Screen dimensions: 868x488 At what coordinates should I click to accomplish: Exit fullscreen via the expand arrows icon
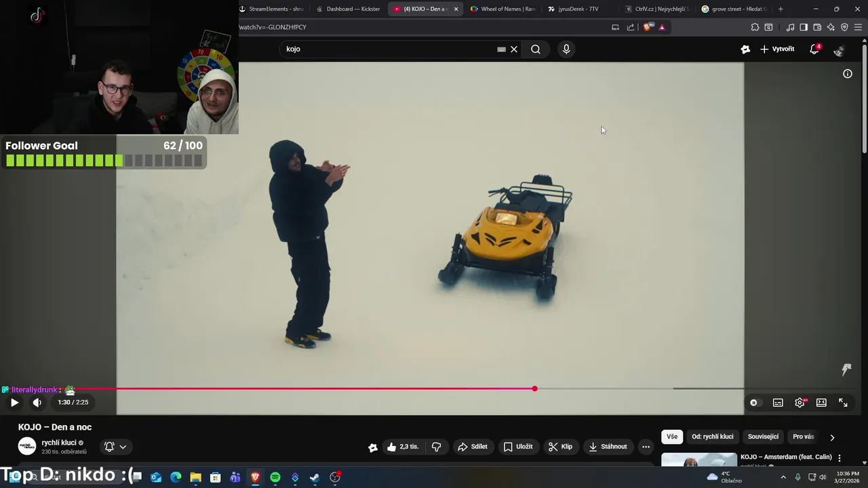coord(843,403)
